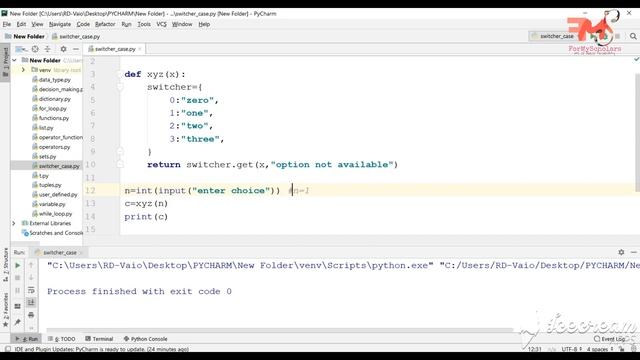
Task: Toggle scroll to end in Run console
Action: pos(31,302)
